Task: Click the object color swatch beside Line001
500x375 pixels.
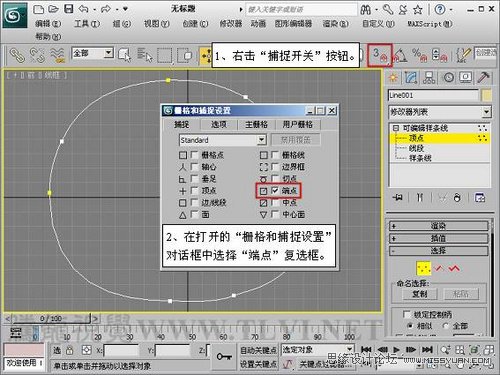Action: pos(487,96)
